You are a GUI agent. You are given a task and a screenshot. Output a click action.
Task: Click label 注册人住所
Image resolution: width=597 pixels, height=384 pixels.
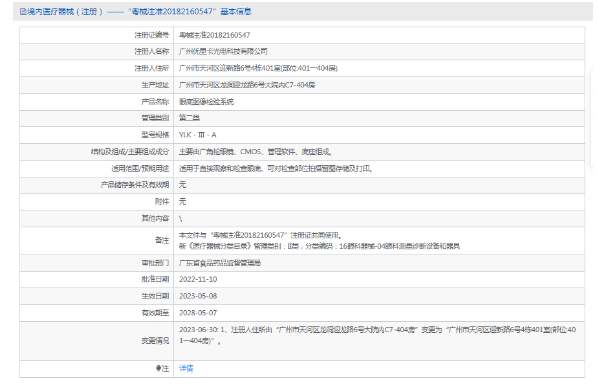tap(152, 68)
